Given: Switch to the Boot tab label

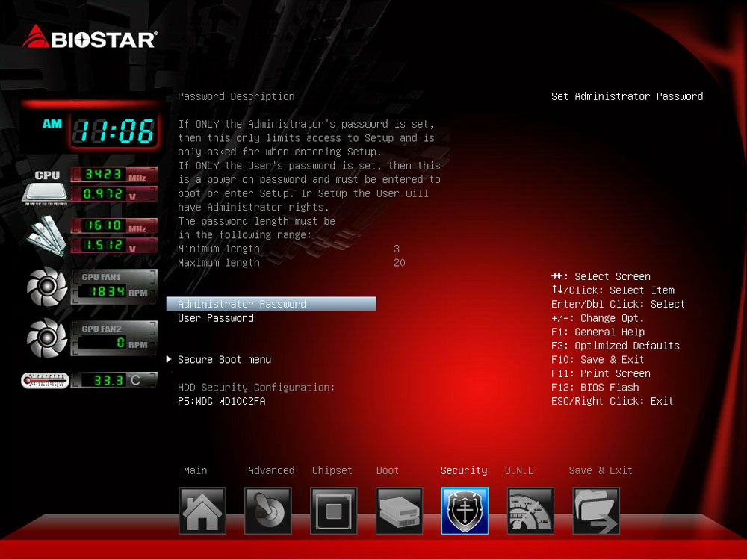Looking at the screenshot, I should tap(388, 470).
